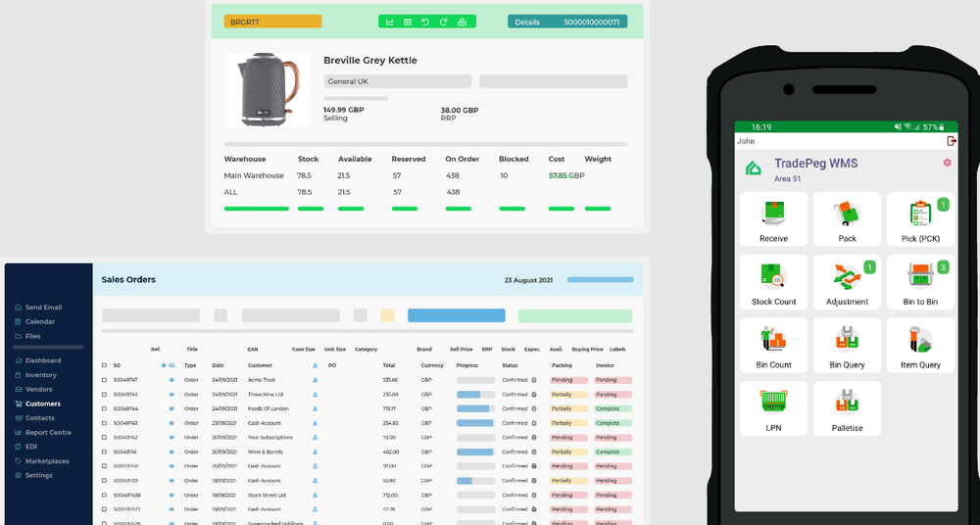The height and width of the screenshot is (525, 980).
Task: Toggle the eye icon for the Acme Trust order
Action: (171, 380)
